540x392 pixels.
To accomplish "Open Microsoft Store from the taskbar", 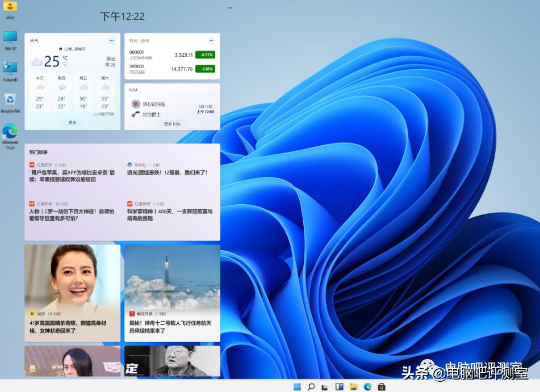I will [382, 386].
